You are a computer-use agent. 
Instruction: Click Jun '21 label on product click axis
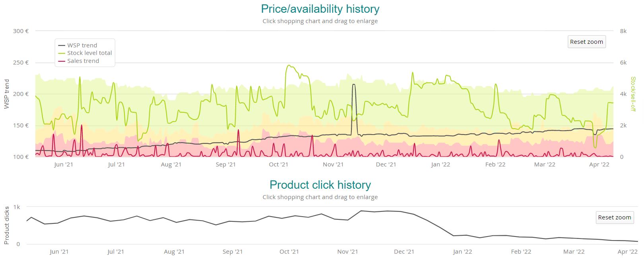click(59, 252)
